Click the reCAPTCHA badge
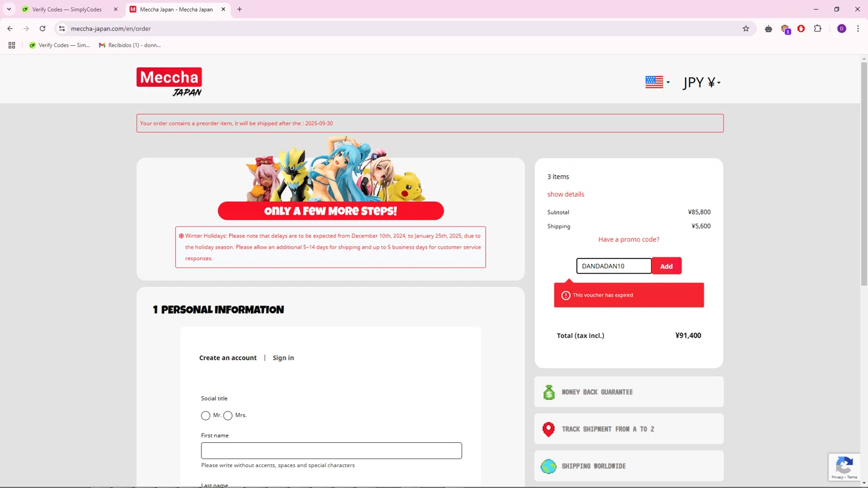 click(844, 467)
